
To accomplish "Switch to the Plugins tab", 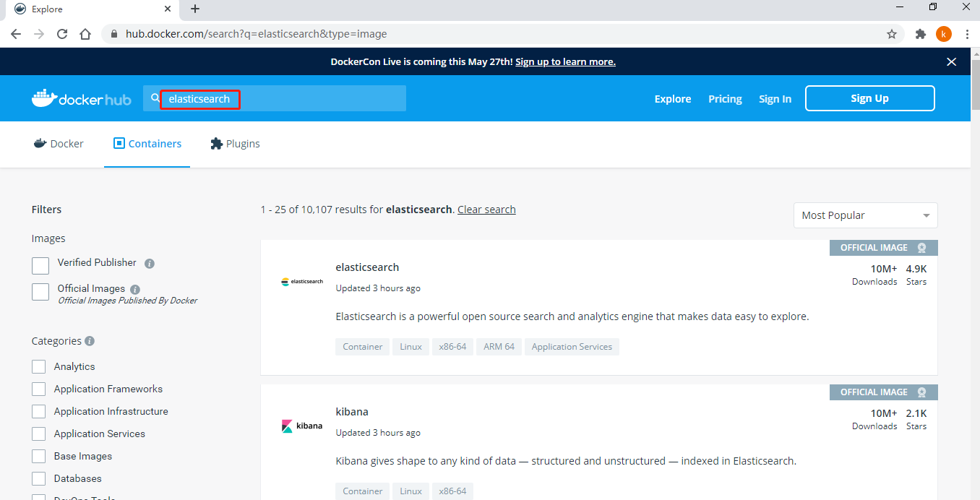I will (x=235, y=144).
